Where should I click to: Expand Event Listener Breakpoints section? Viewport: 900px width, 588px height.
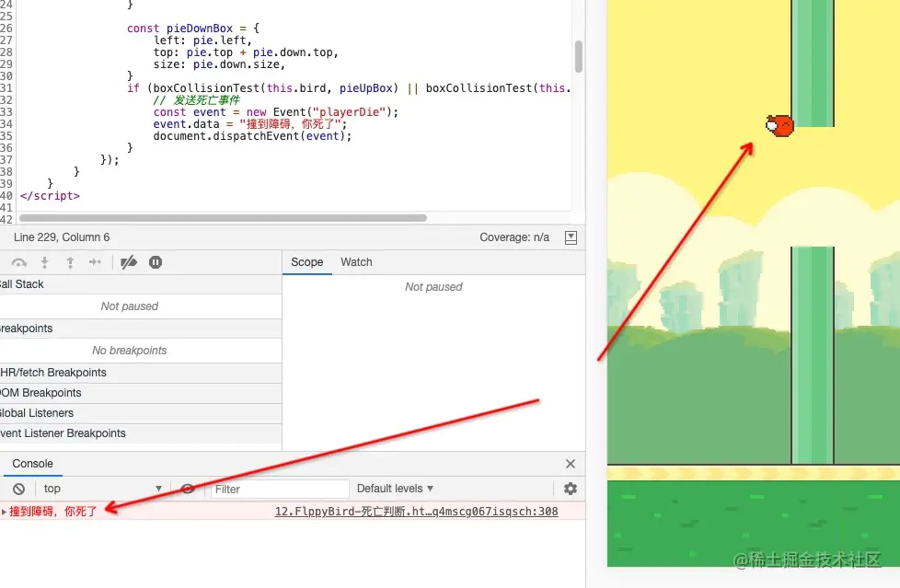click(x=141, y=433)
